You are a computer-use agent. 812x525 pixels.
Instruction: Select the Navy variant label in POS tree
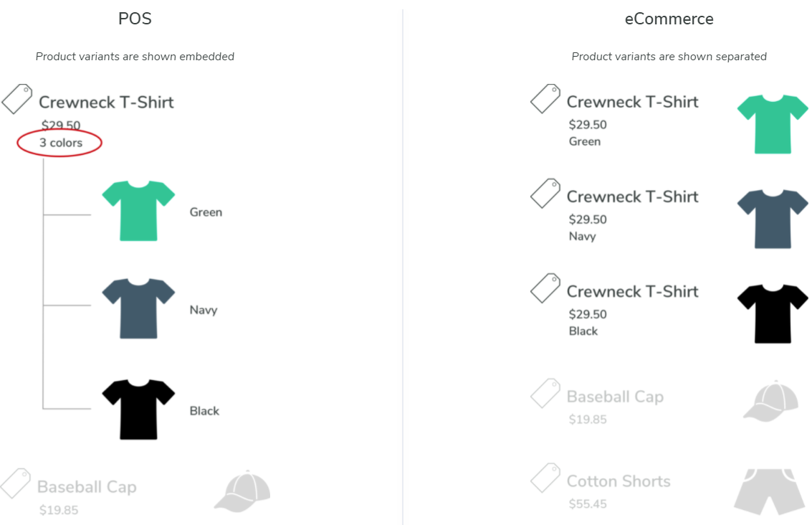[x=204, y=311]
